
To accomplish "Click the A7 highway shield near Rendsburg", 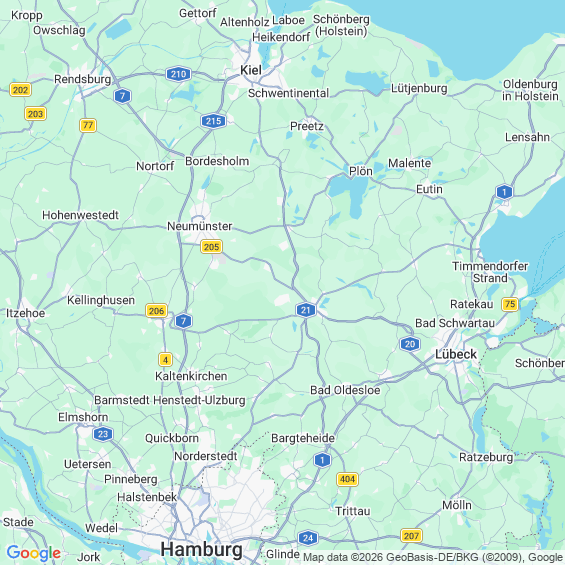I will (x=123, y=96).
